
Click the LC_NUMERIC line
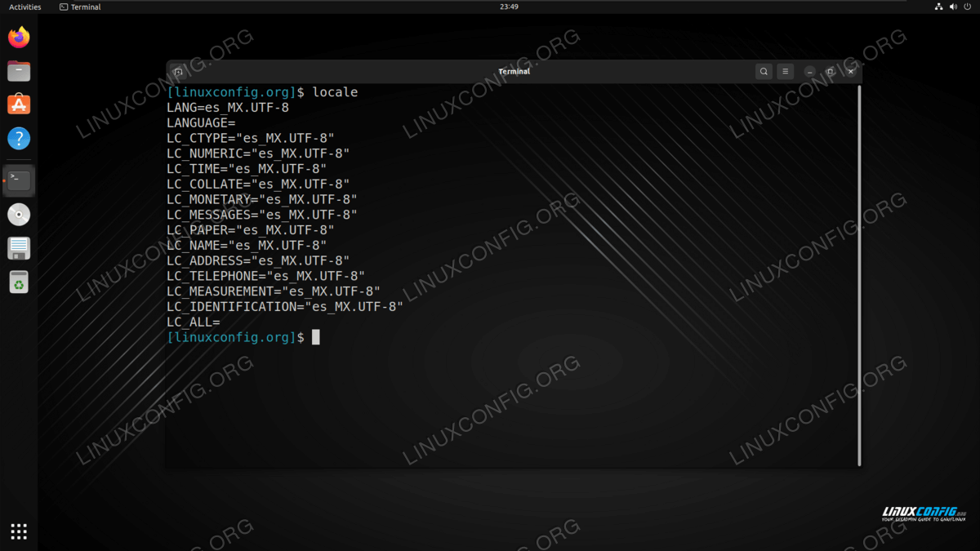pyautogui.click(x=258, y=153)
